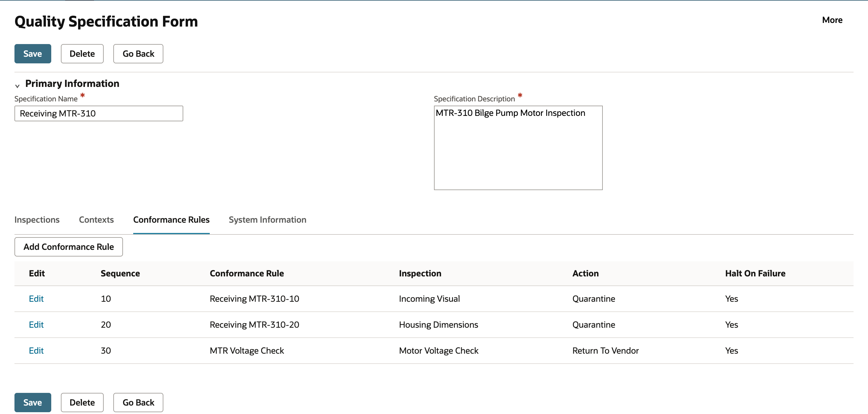The height and width of the screenshot is (414, 868).
Task: Click the MTR Voltage Check cell
Action: pos(247,351)
